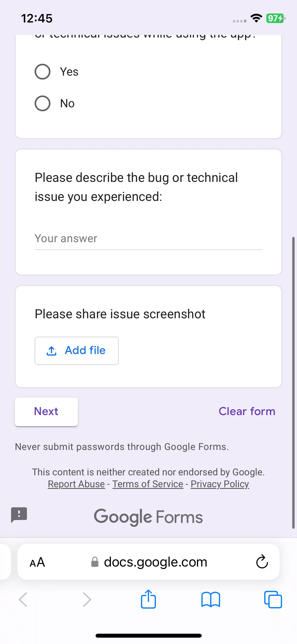Tap Clear form
297x644 pixels.
click(247, 411)
